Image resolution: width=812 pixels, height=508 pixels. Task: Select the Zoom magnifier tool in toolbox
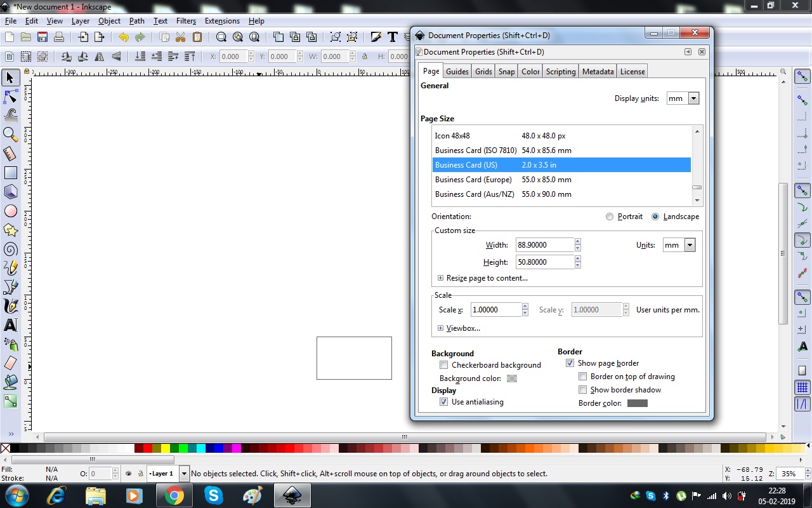10,135
